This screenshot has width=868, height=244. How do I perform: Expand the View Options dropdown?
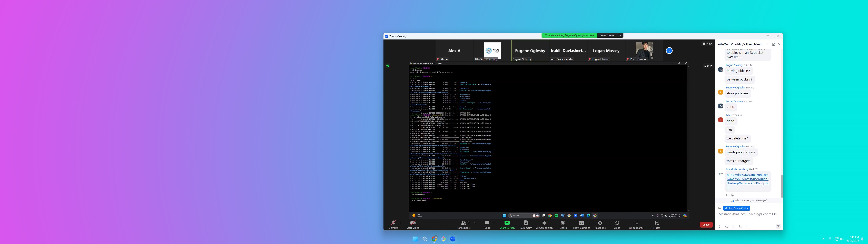610,35
